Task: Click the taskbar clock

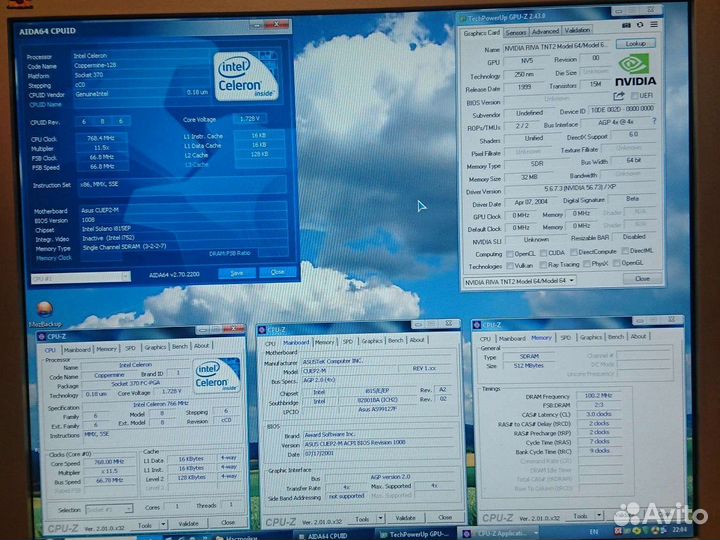Action: click(x=679, y=530)
